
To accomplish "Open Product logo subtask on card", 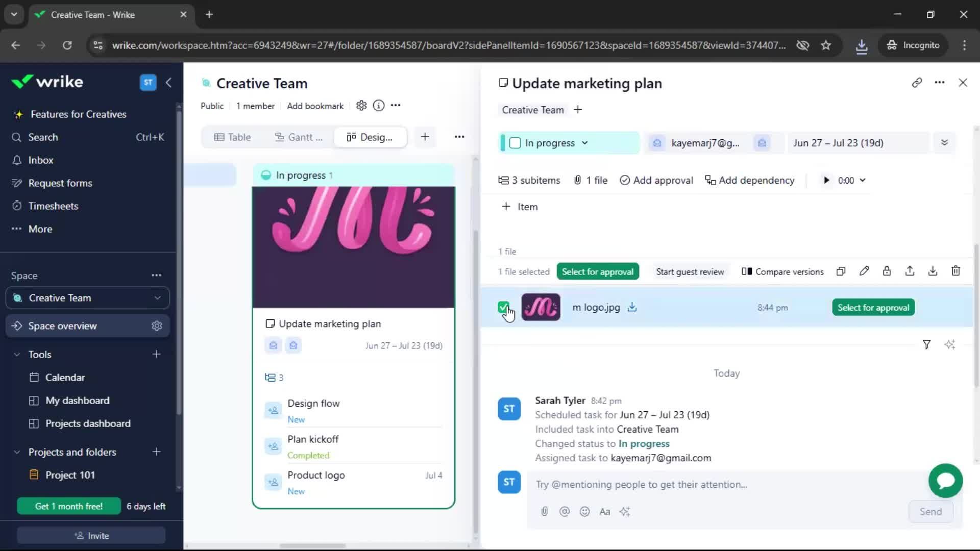I will coord(316,475).
